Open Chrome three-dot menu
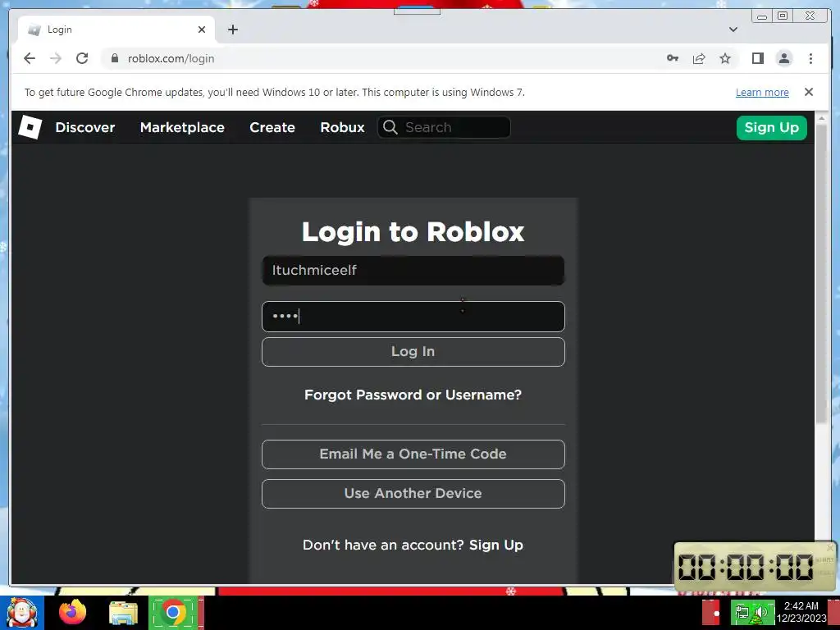840x630 pixels. point(810,58)
